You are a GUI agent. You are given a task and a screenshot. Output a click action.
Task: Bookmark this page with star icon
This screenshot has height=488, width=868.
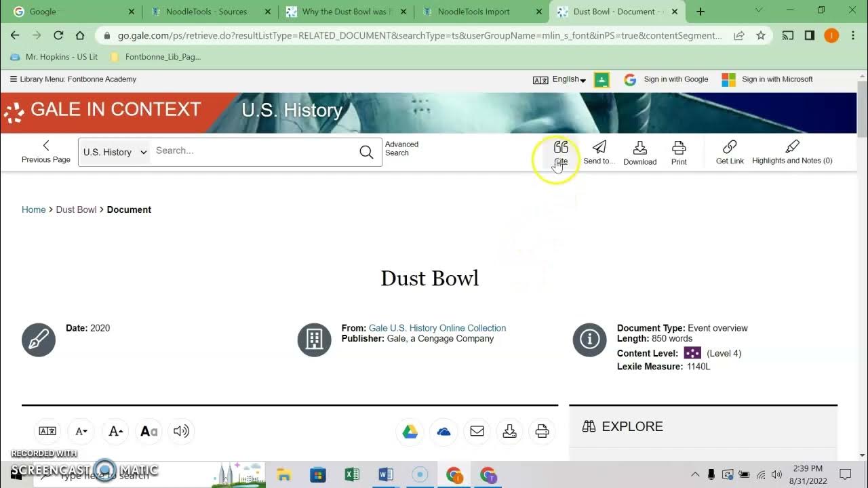(761, 35)
